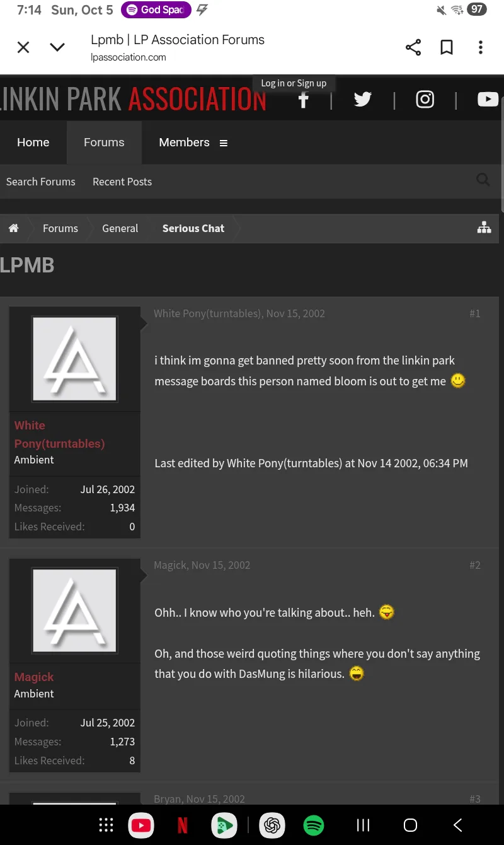This screenshot has height=845, width=504.
Task: Open the Facebook page icon
Action: (x=304, y=100)
